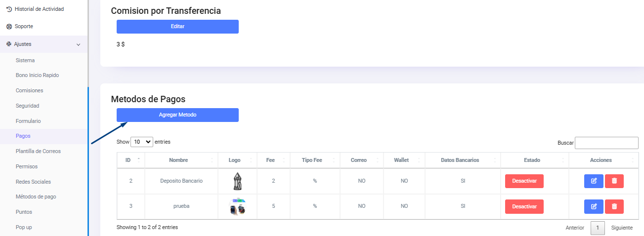
Task: Click the Deposito Bancario logo image
Action: click(237, 181)
